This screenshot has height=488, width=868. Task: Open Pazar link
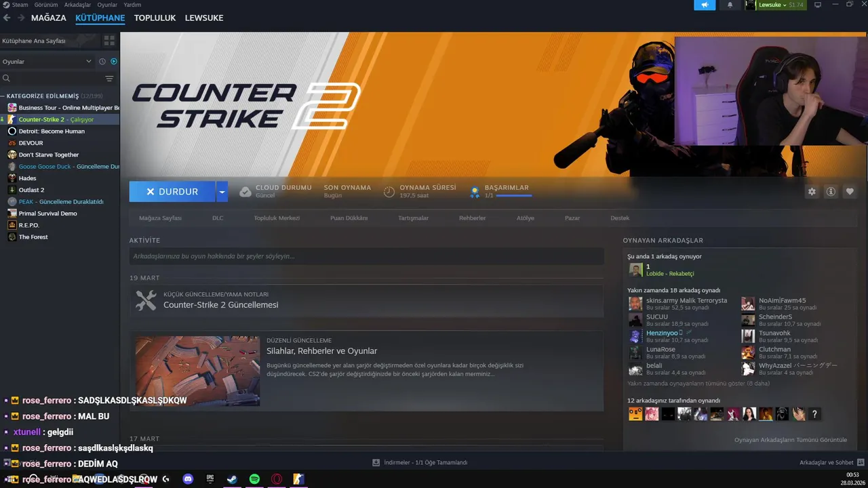click(572, 218)
